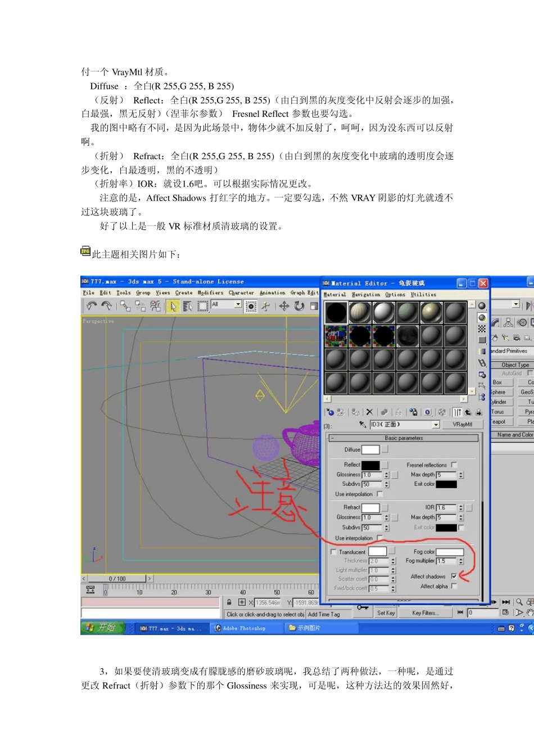Open the Reflect black color swatch
Screen dimensions: 534x756
click(370, 465)
